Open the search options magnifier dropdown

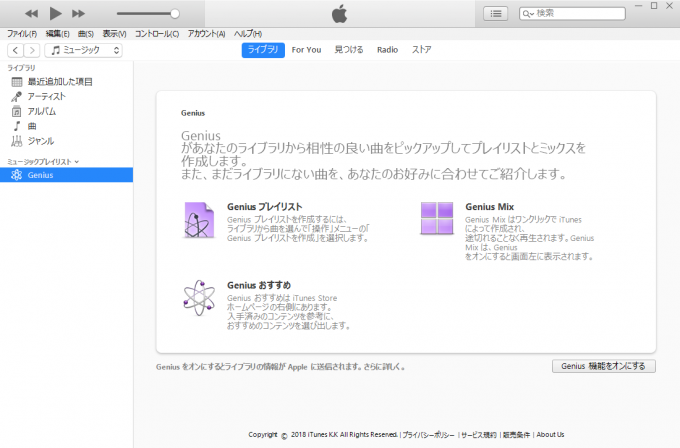click(528, 13)
